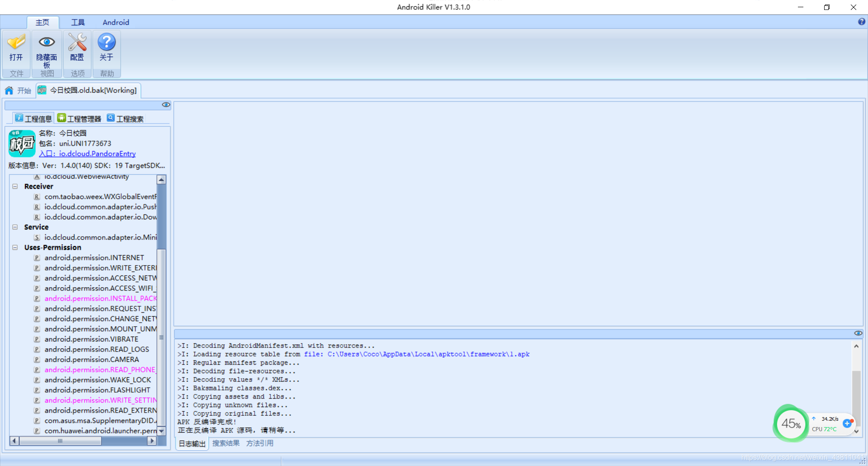The image size is (868, 466).
Task: Select android.permission.READ_EXTERN entry
Action: click(101, 410)
